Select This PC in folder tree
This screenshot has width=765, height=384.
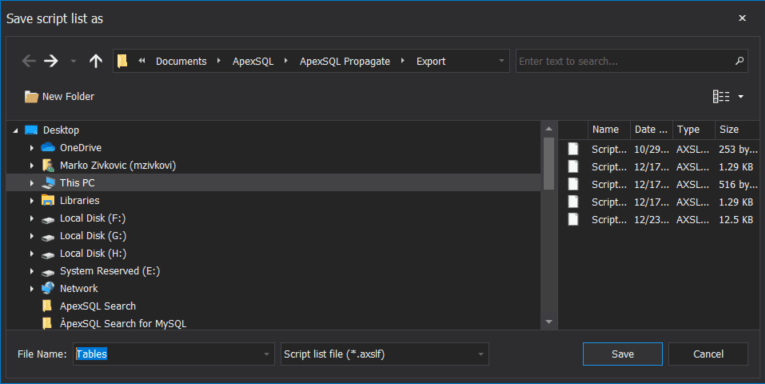point(77,183)
